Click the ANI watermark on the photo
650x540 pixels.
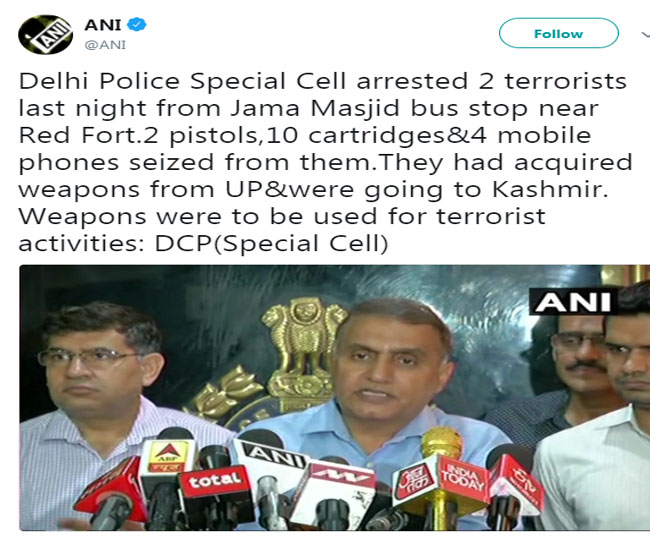point(574,302)
